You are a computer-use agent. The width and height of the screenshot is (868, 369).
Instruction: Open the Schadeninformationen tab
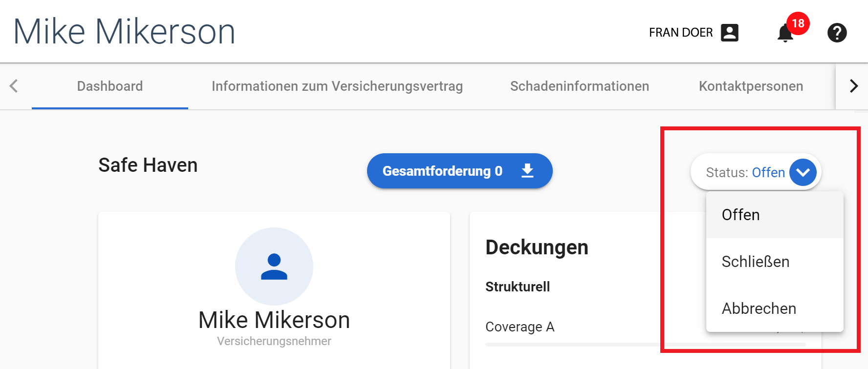[580, 86]
